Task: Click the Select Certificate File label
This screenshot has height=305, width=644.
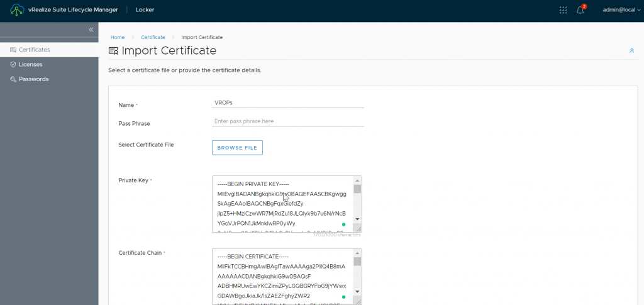Action: tap(146, 145)
